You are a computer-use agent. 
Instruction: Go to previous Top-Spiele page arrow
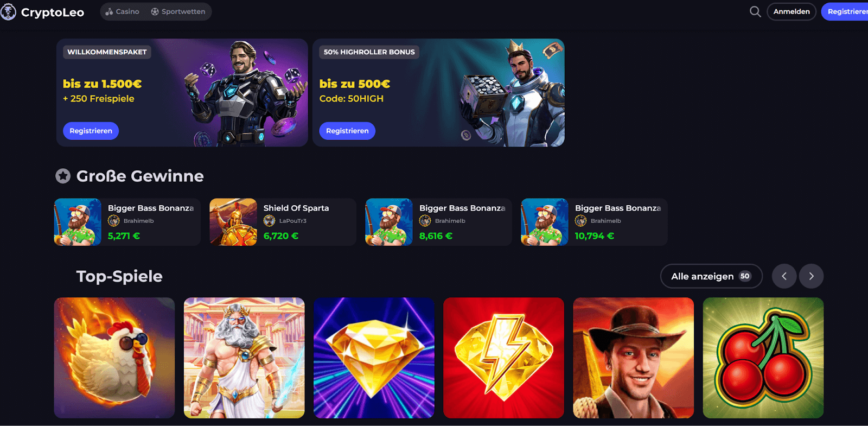784,276
